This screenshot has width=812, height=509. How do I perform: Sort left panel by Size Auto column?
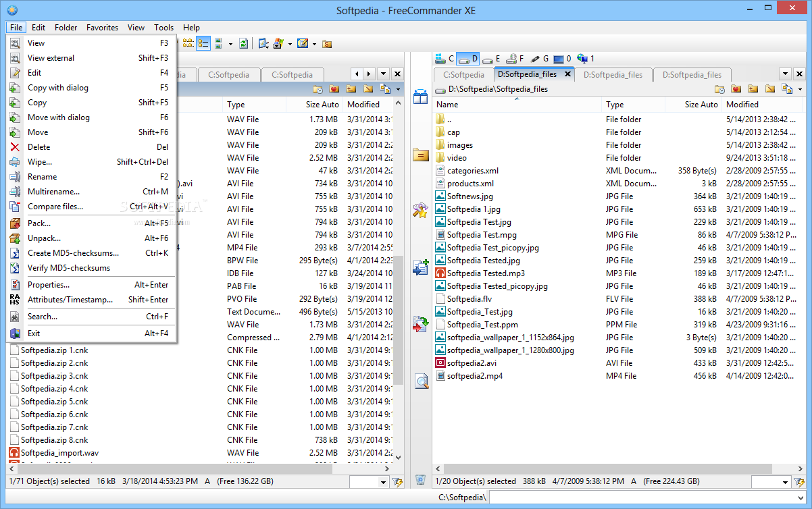pyautogui.click(x=315, y=105)
